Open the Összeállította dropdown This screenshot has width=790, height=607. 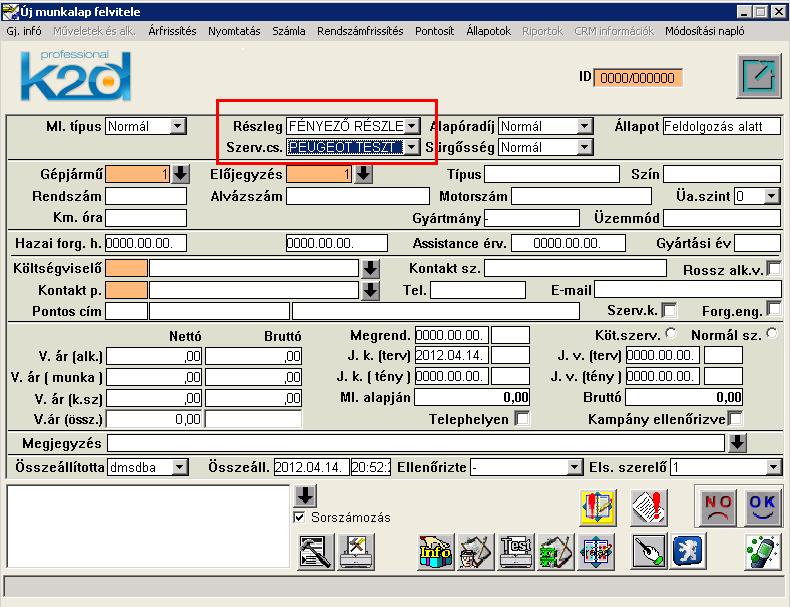point(180,467)
